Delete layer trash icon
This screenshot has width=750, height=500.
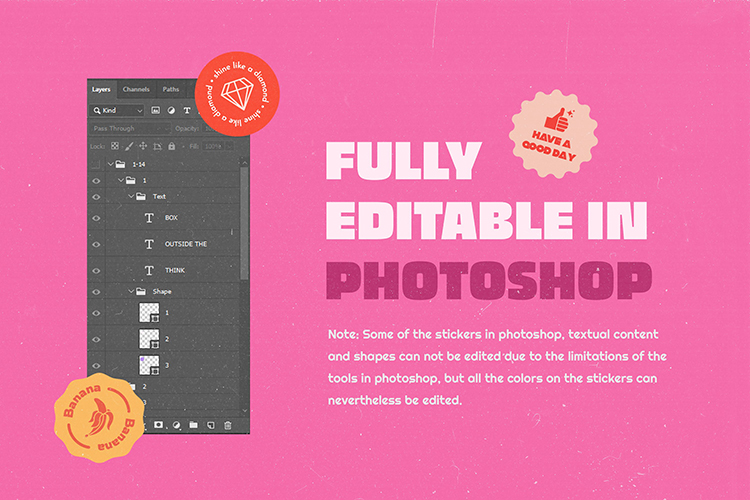point(228,425)
